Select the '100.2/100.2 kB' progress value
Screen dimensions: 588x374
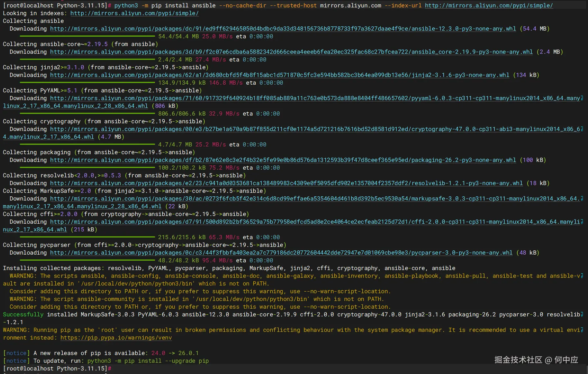click(182, 168)
